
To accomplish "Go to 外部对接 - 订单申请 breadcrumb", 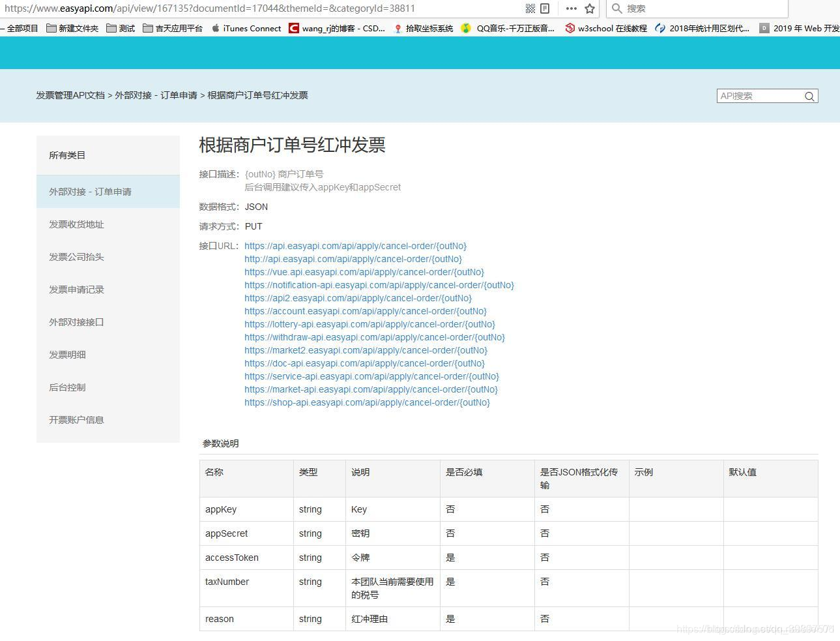I will coord(156,95).
